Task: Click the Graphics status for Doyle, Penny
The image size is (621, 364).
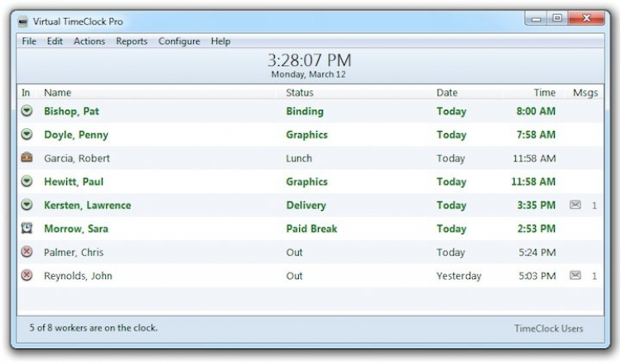Action: [307, 135]
